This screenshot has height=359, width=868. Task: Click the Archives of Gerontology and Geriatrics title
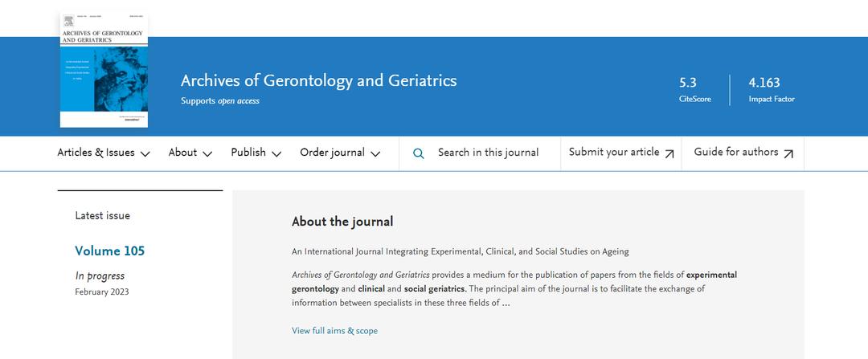(318, 80)
